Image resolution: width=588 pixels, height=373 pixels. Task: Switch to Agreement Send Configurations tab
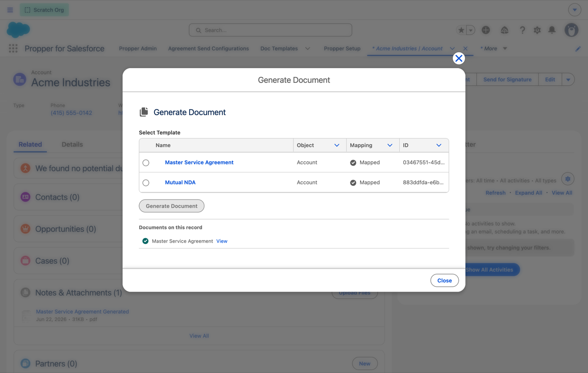208,49
